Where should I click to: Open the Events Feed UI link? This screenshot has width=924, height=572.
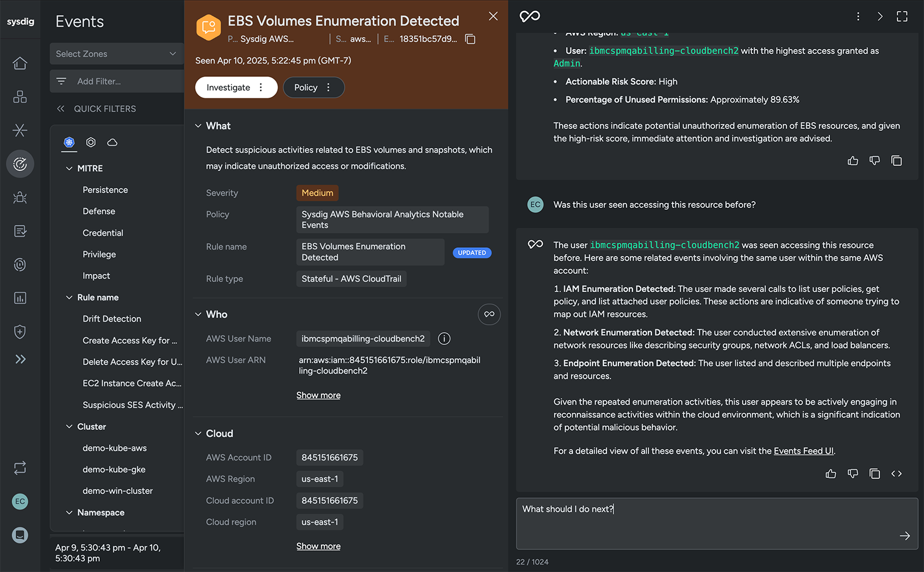pos(804,451)
